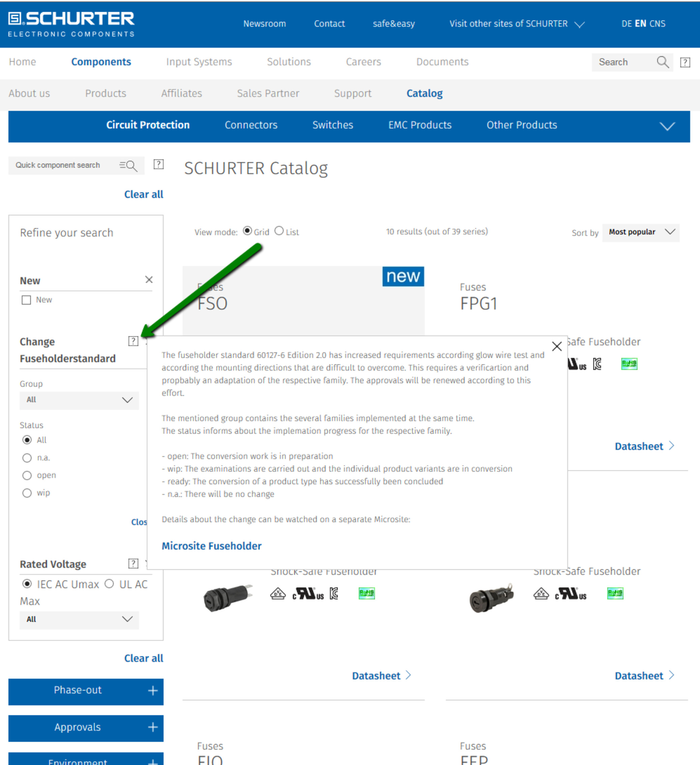The height and width of the screenshot is (765, 700).
Task: Click the SCHURTER logo
Action: (x=71, y=24)
